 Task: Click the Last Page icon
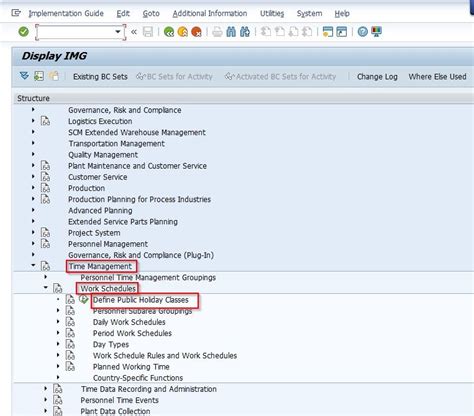(x=307, y=32)
